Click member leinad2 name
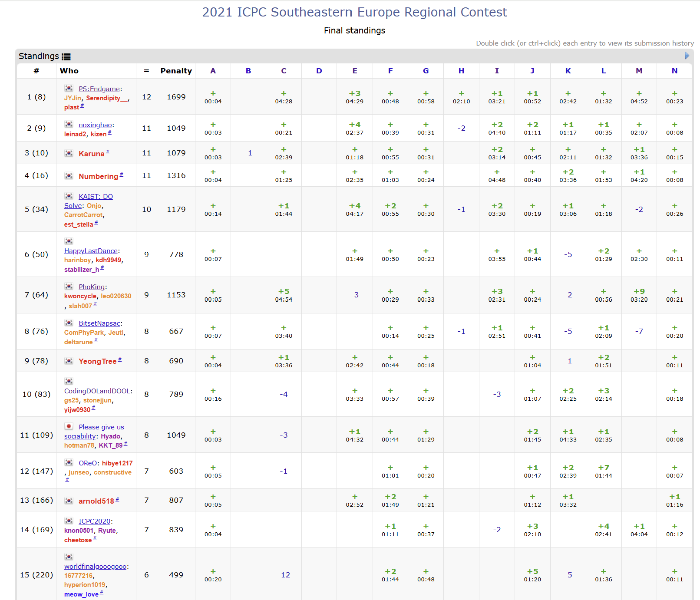The height and width of the screenshot is (600, 700). (x=75, y=134)
